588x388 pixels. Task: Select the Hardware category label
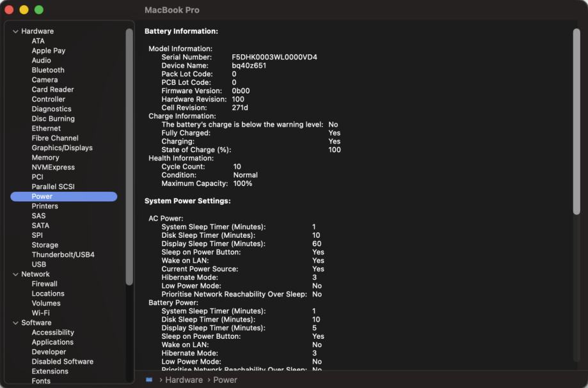(38, 31)
